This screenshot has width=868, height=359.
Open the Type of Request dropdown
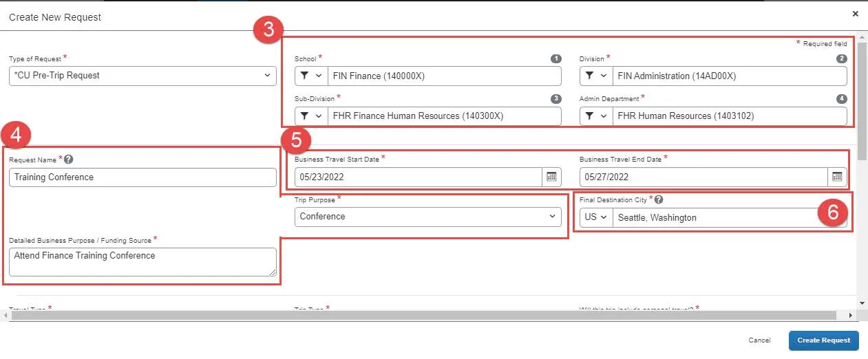(x=142, y=76)
